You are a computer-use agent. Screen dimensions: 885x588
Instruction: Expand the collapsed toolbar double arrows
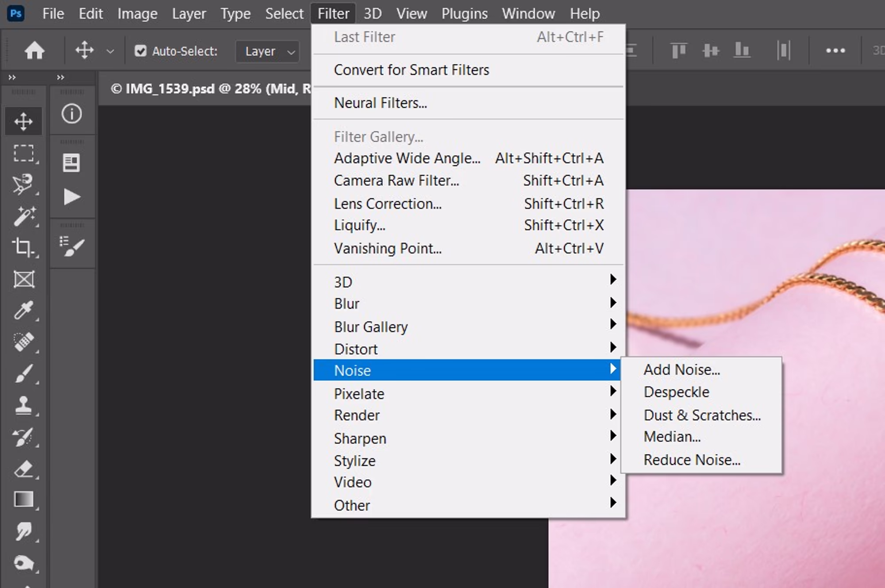pos(12,77)
